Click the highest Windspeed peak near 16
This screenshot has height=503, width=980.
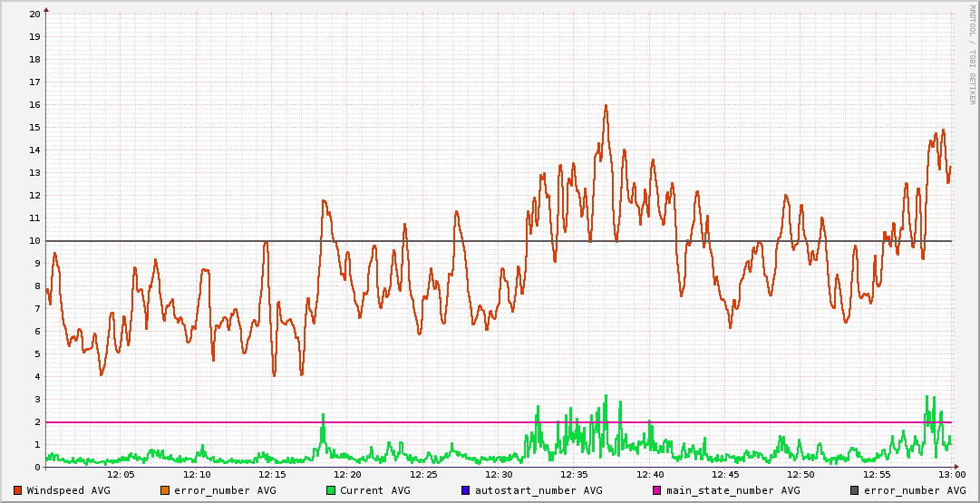606,106
